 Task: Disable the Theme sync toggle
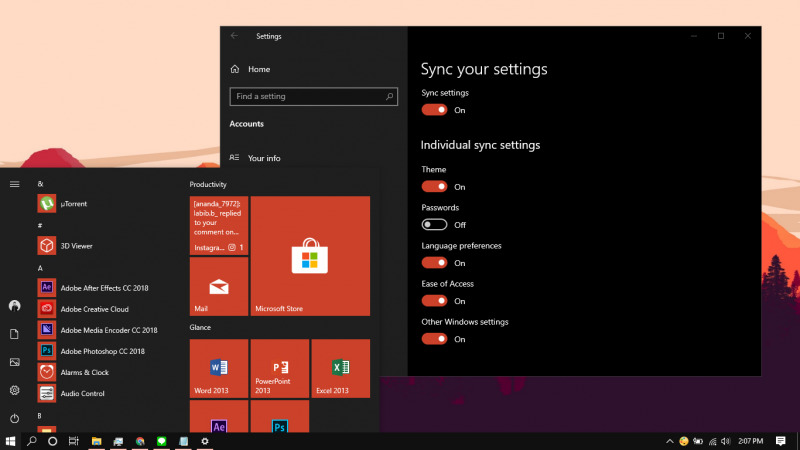coord(434,187)
